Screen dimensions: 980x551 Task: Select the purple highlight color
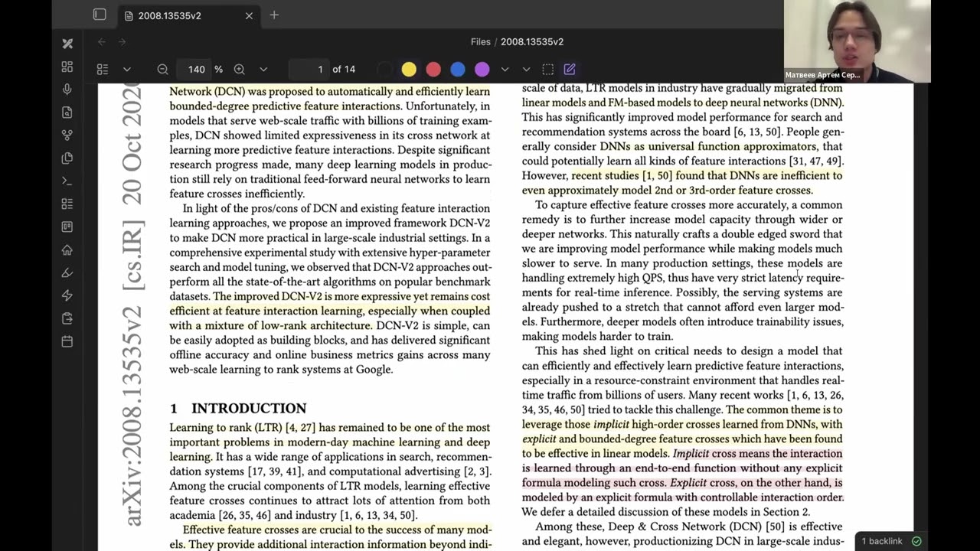click(482, 70)
